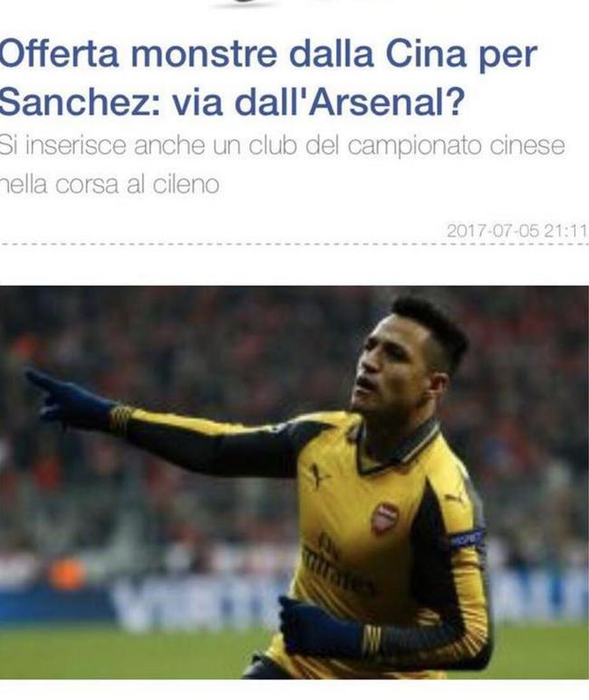Viewport: 589px width, 700px height.
Task: Click the Respect armband on the sleeve
Action: point(468,540)
